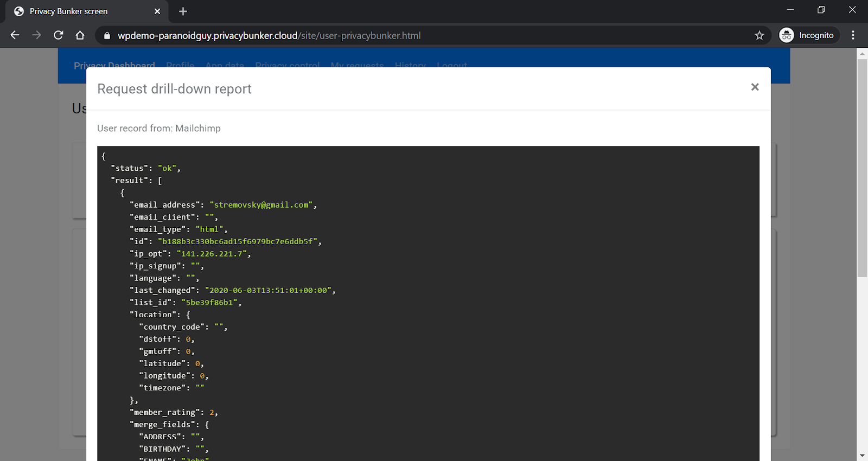Click the "Request drill-down report" title

pyautogui.click(x=174, y=89)
